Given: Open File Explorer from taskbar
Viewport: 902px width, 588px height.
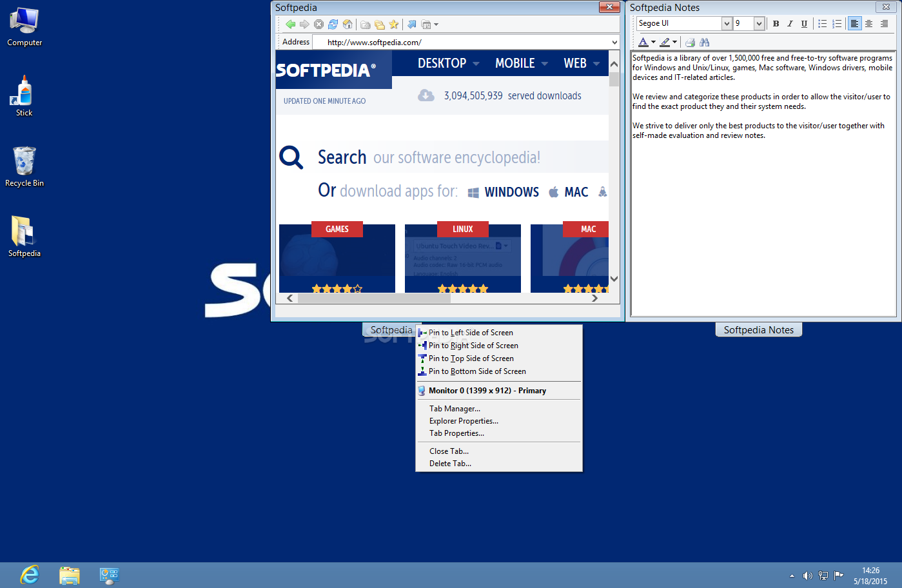Looking at the screenshot, I should (69, 574).
